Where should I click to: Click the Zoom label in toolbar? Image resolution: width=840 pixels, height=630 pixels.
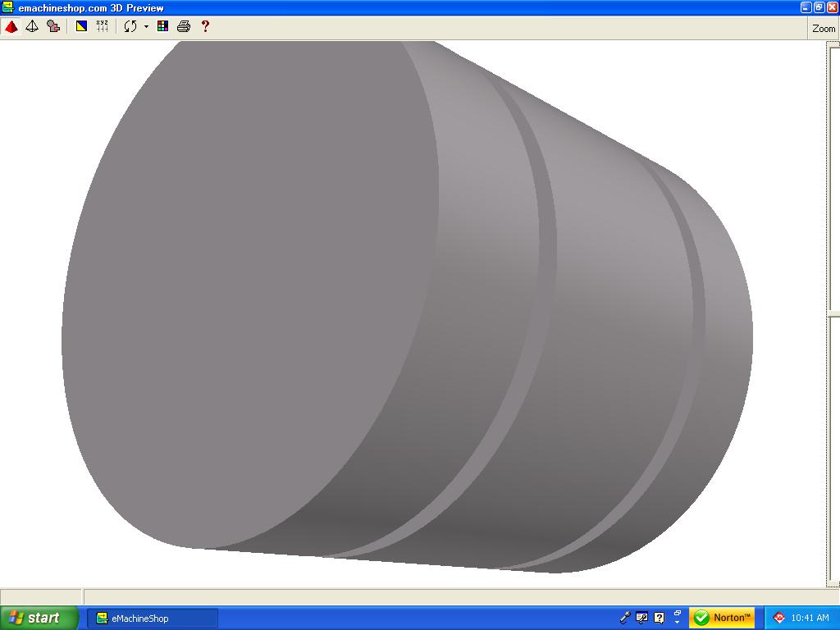click(x=823, y=29)
